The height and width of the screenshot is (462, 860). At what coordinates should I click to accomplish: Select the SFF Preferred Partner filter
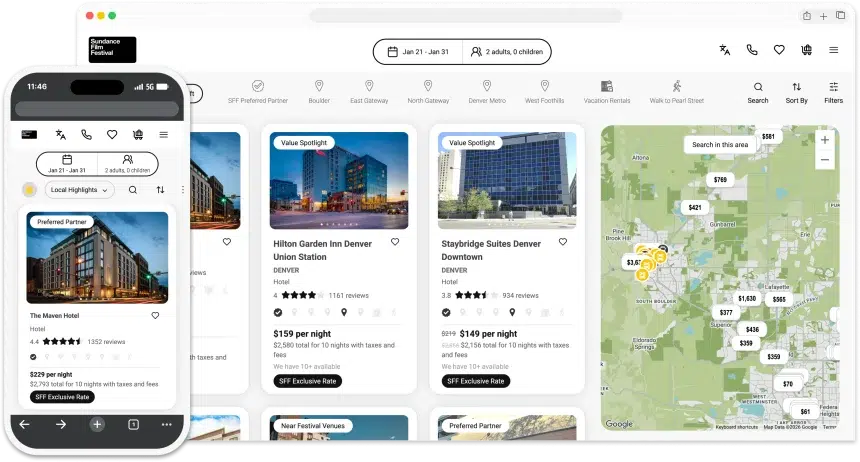pyautogui.click(x=258, y=92)
